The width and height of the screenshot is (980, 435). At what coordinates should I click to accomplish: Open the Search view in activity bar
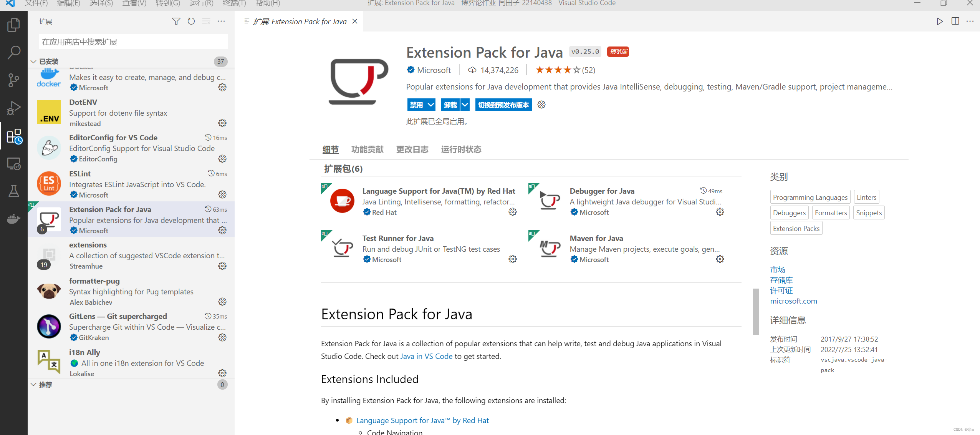coord(13,53)
